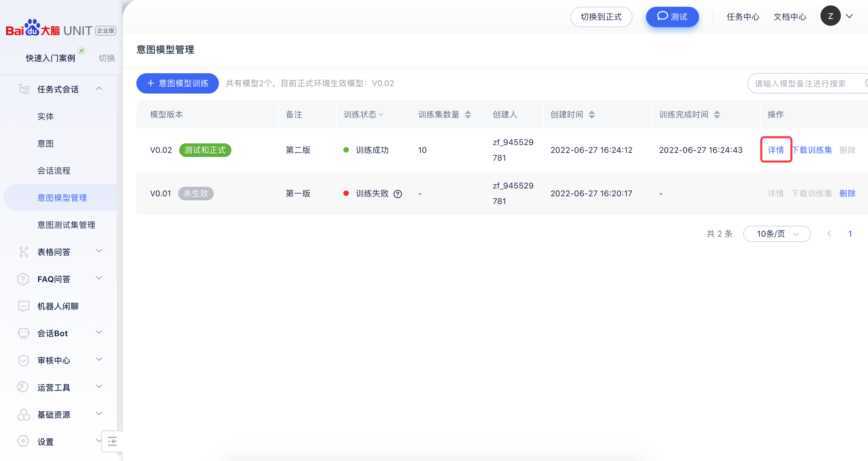The height and width of the screenshot is (461, 868).
Task: Expand the 审核中心 section chevron
Action: [x=99, y=359]
